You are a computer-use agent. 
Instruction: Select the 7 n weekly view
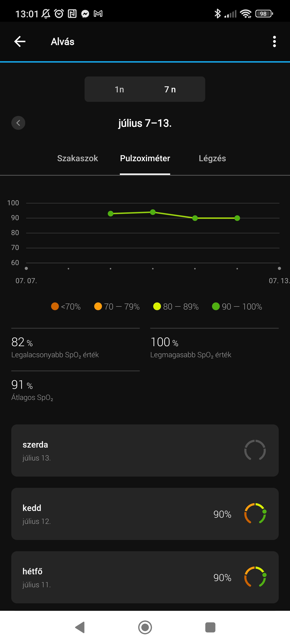170,89
